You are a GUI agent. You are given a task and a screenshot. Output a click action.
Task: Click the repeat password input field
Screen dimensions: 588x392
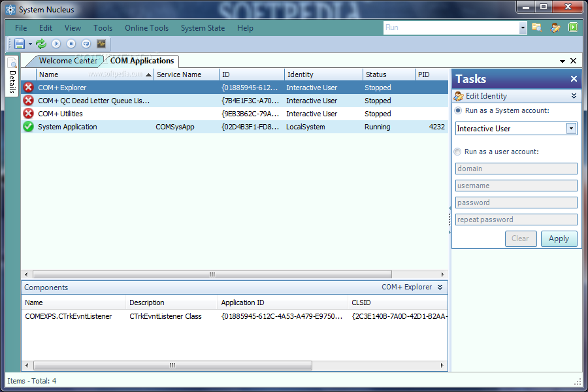[516, 220]
